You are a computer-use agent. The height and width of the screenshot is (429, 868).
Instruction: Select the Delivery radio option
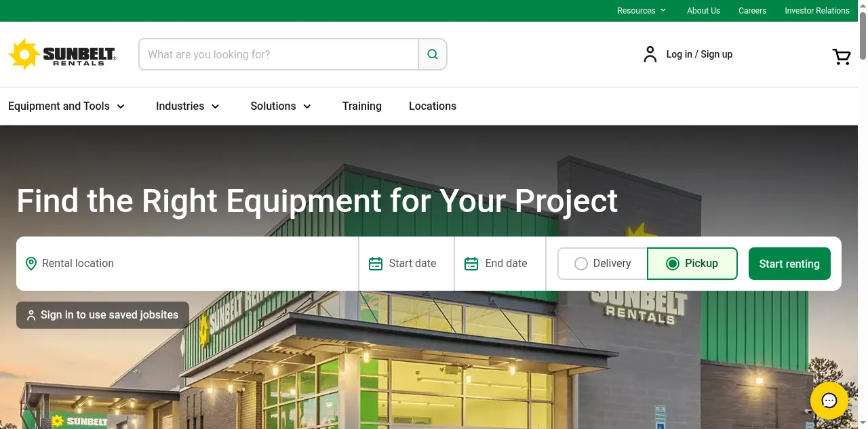click(x=602, y=264)
